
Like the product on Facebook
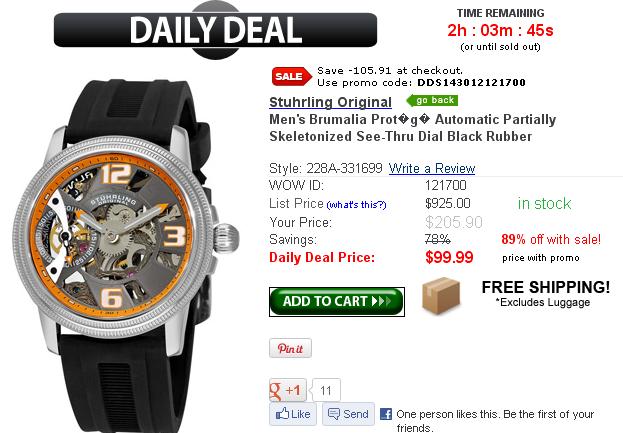[293, 414]
